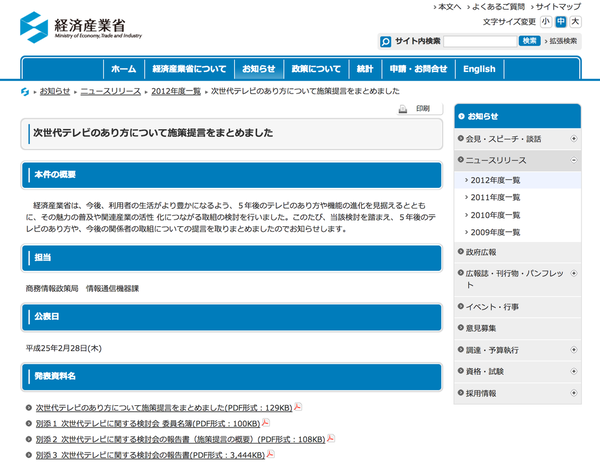Click the text 商務情報政策局 情報通信機器課
The height and width of the screenshot is (470, 600).
[82, 289]
